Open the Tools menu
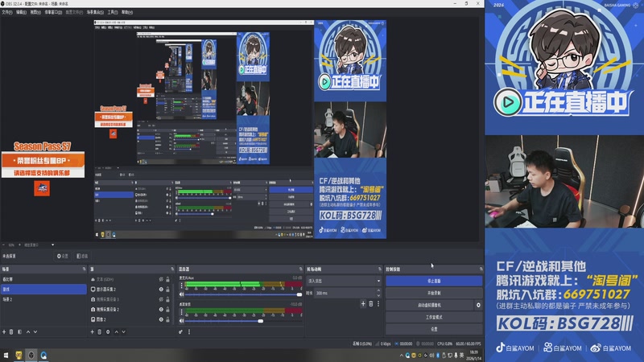Screen dimensions: 644x362 tap(112, 12)
